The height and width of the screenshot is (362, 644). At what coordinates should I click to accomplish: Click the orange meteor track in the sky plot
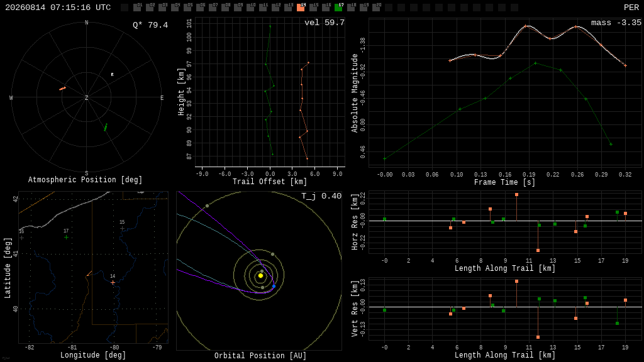click(x=62, y=88)
